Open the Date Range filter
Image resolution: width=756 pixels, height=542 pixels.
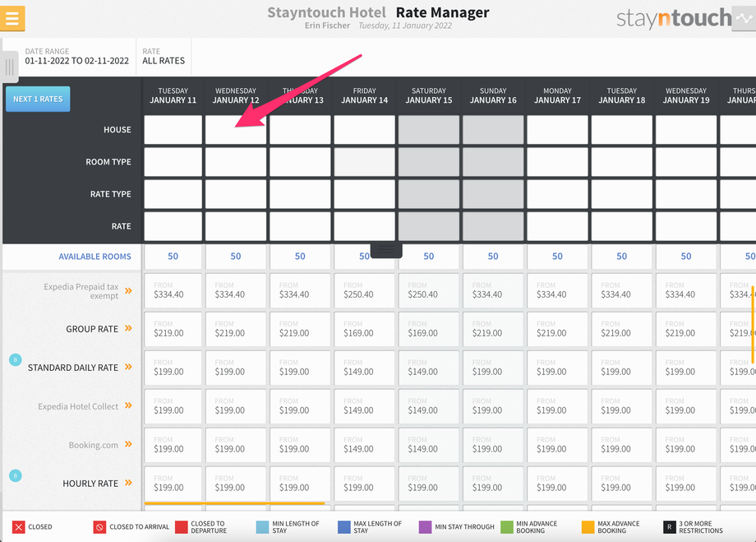(x=77, y=57)
